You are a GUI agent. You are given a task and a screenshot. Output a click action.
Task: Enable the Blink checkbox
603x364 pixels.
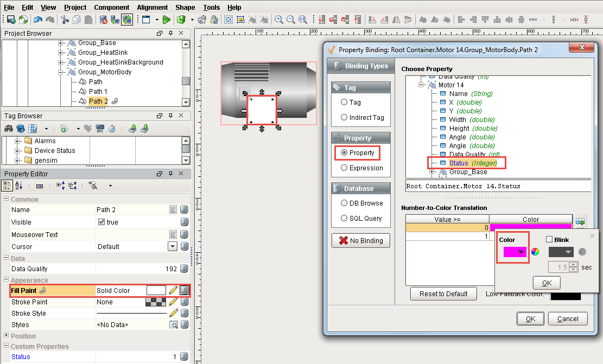[549, 240]
